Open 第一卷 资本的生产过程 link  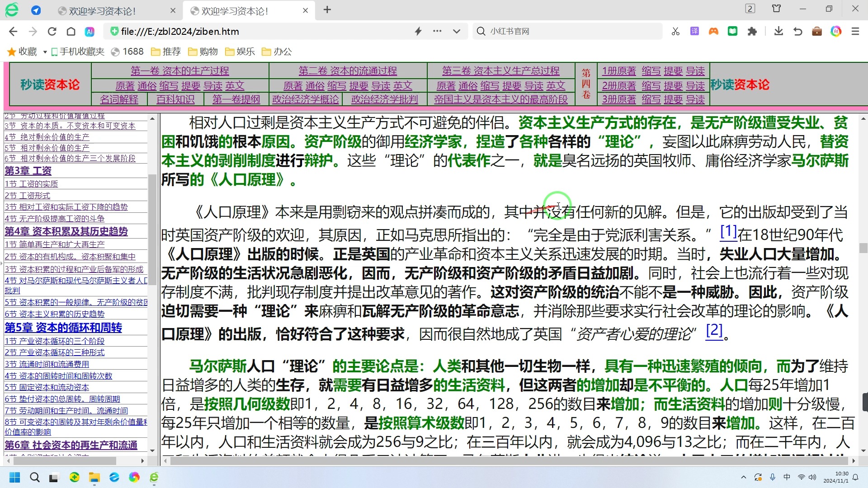180,71
